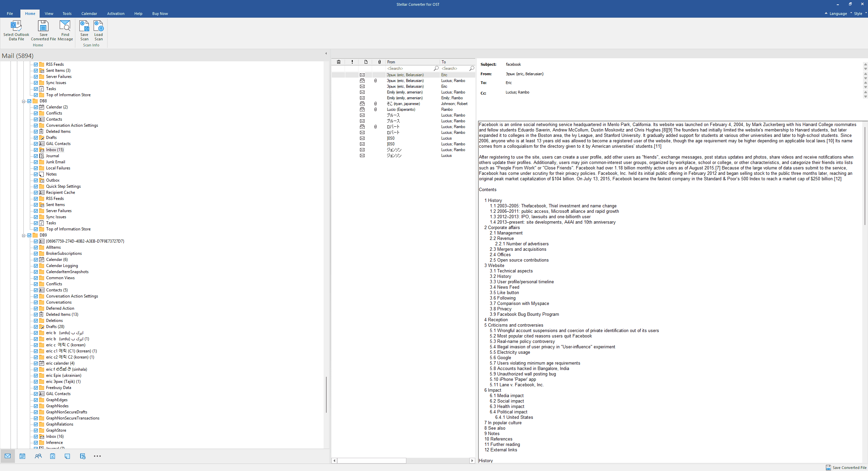Click DB8 Calendar (2) folder icon
Image resolution: width=868 pixels, height=471 pixels.
click(42, 107)
